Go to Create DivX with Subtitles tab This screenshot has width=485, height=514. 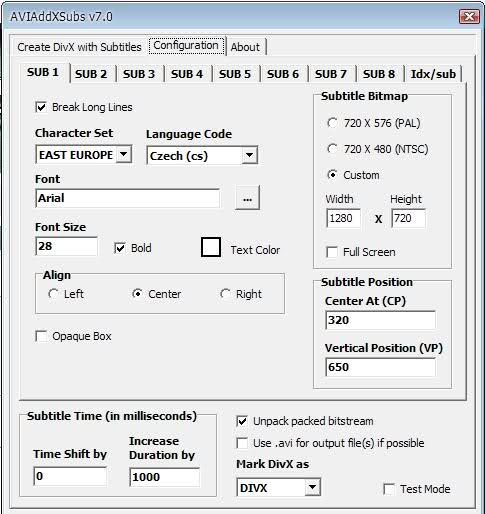click(x=79, y=47)
